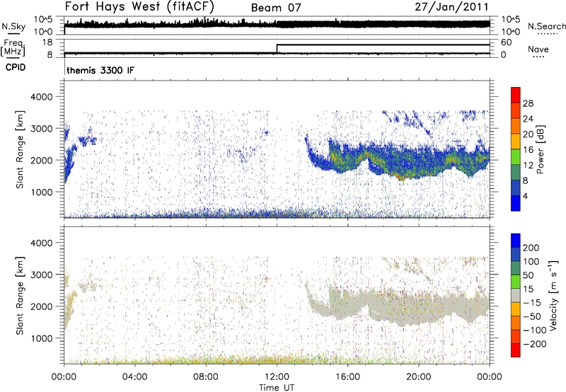The height and width of the screenshot is (392, 566).
Task: Click the dark blue bottom segment of power colorbar
Action: [516, 204]
